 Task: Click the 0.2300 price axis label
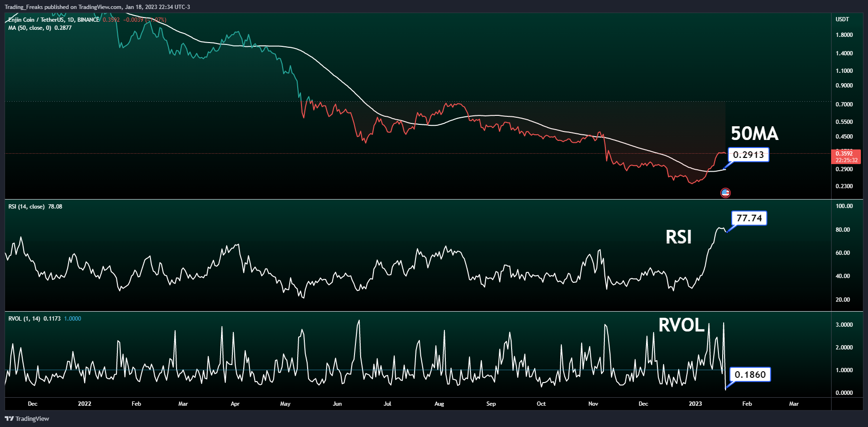844,186
